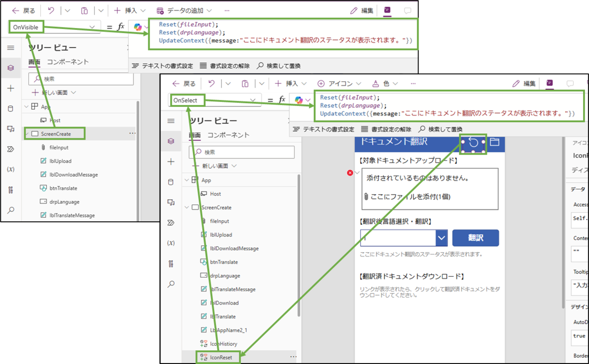Click the tree view 検索 box in front window
Image resolution: width=589 pixels, height=364 pixels.
pos(241,152)
